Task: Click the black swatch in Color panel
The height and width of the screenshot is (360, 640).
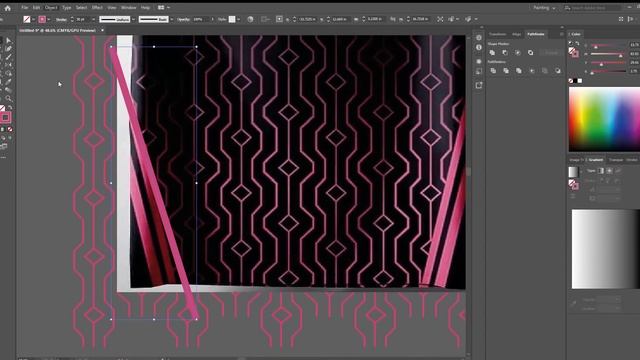Action: [575, 81]
